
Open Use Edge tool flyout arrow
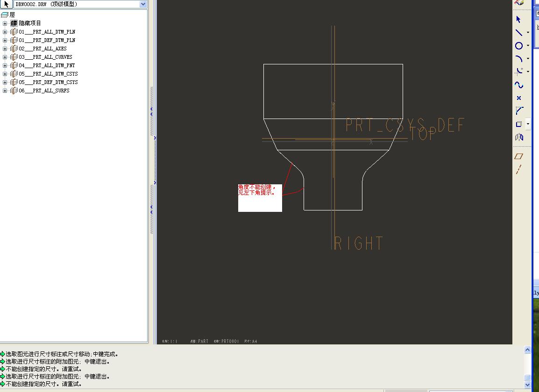[x=528, y=124]
